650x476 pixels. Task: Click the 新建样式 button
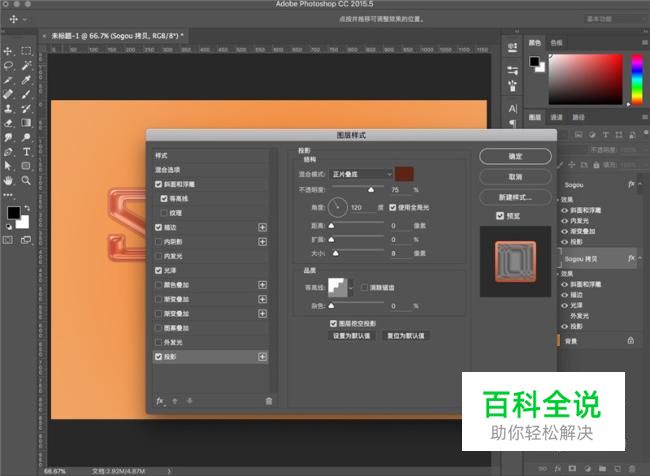point(515,197)
